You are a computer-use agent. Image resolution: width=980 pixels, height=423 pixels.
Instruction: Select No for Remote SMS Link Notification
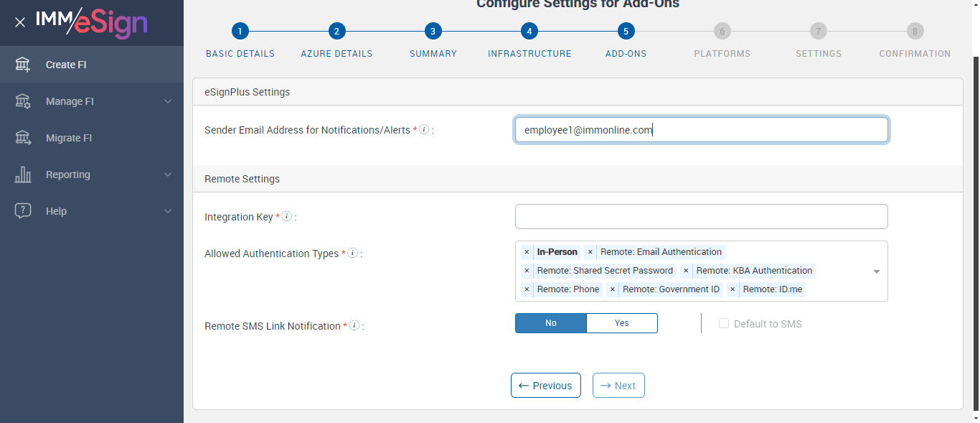point(551,323)
